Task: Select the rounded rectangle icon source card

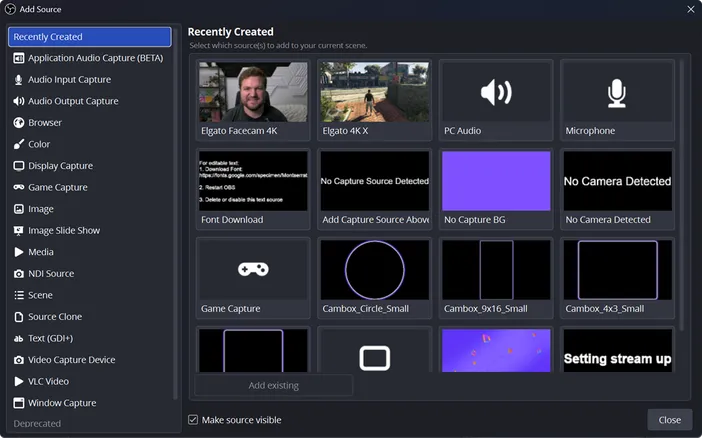Action: (x=375, y=349)
